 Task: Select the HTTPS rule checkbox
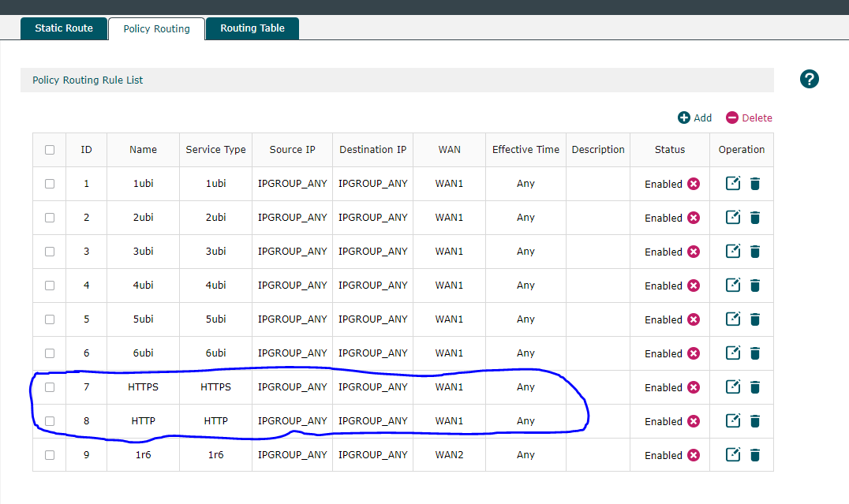click(x=50, y=387)
